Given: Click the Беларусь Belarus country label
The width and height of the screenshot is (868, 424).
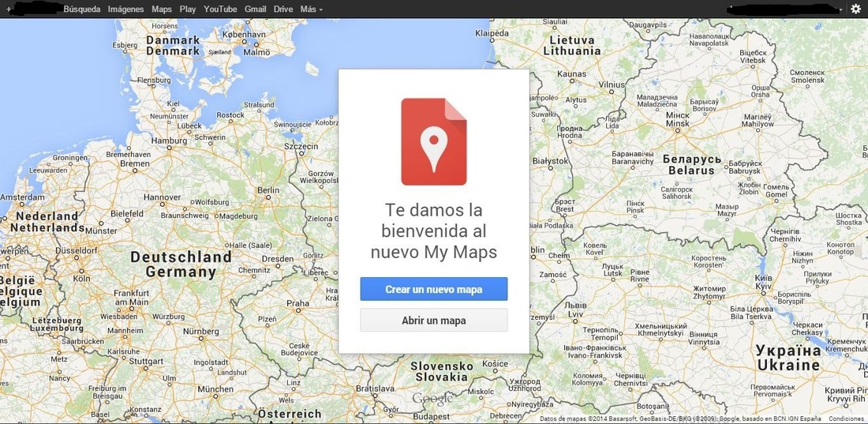Looking at the screenshot, I should click(691, 164).
